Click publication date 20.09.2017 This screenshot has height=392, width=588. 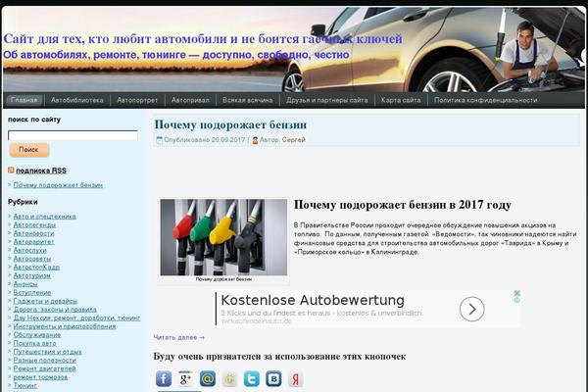click(x=228, y=140)
